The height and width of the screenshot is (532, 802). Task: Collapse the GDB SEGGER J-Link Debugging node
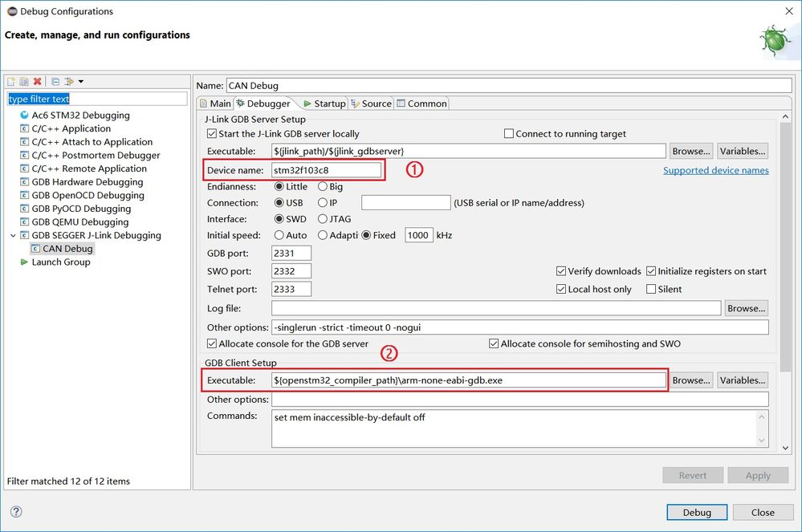pyautogui.click(x=13, y=236)
